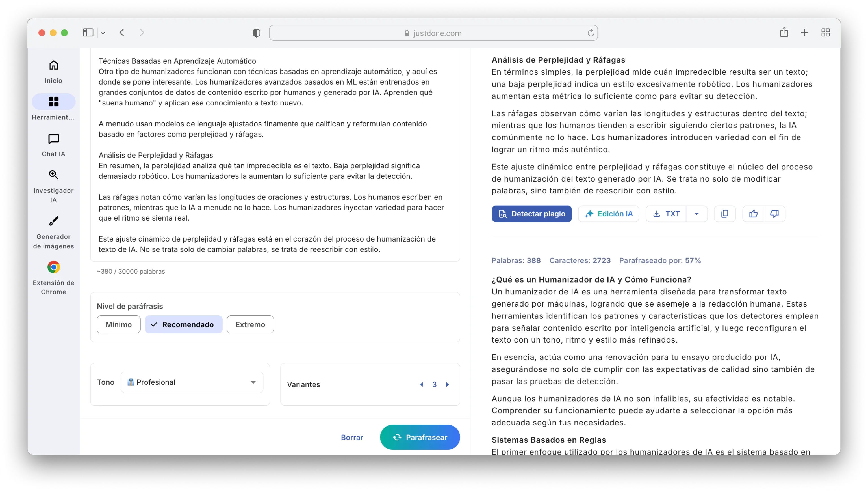Click the thumbs up icon
Viewport: 868px width, 491px height.
coord(753,214)
